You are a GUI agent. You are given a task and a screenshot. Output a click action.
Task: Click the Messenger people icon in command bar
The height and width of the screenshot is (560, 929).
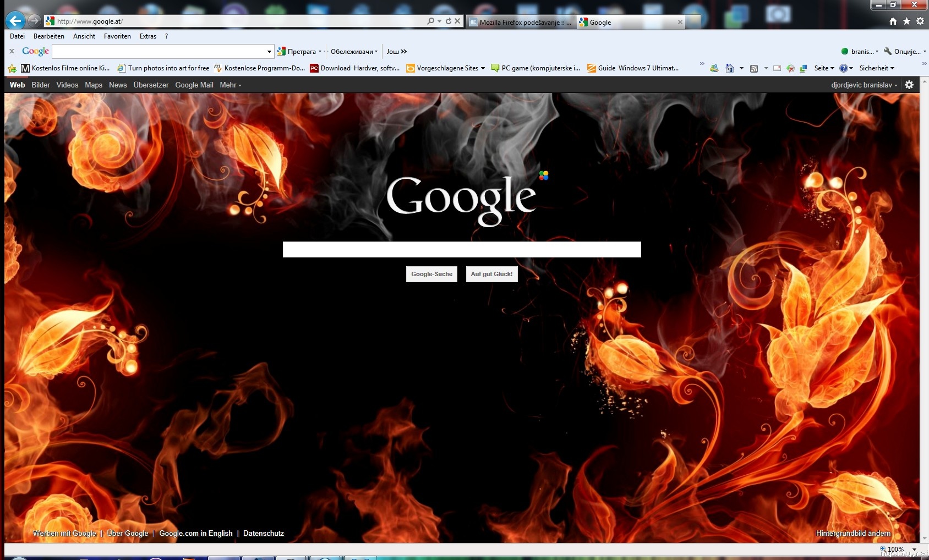point(714,68)
